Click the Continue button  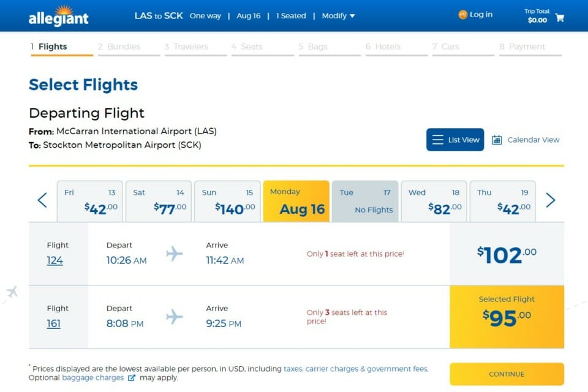click(x=507, y=374)
